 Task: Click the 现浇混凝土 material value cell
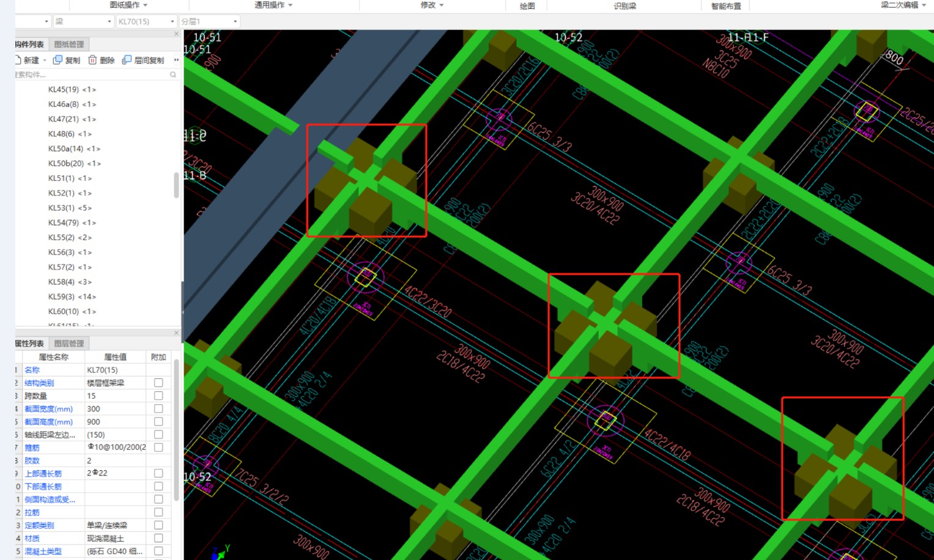[x=116, y=538]
